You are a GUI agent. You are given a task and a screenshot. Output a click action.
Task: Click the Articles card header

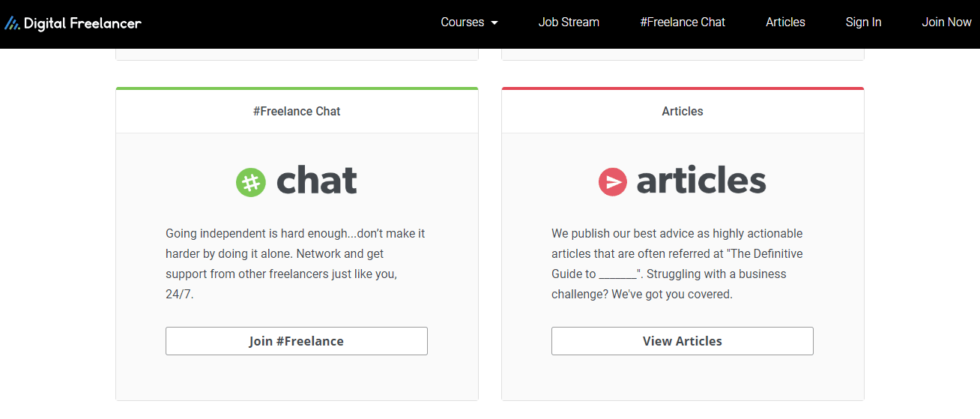coord(683,111)
